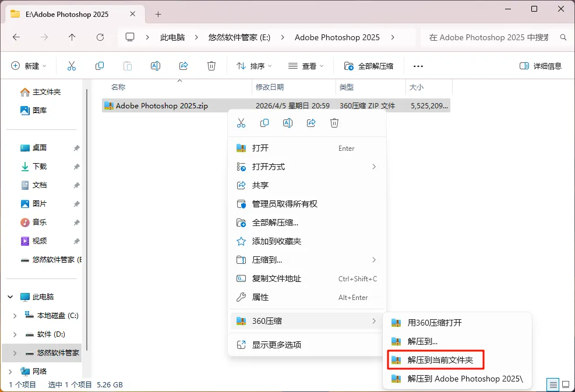This screenshot has width=575, height=392.
Task: Click the This PC monitor icon in address bar
Action: tap(130, 37)
